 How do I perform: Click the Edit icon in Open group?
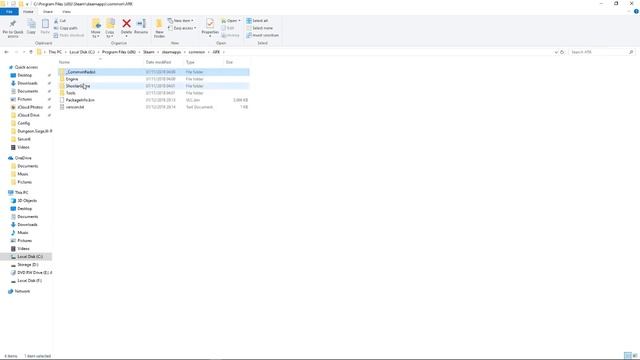(x=224, y=28)
